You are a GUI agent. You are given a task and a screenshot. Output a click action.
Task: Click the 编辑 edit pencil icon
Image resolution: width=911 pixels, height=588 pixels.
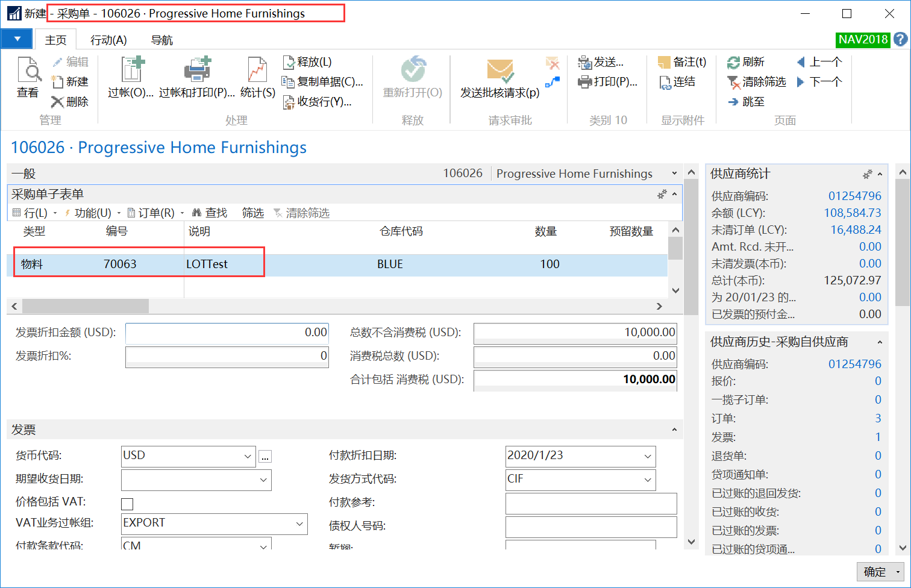[x=57, y=62]
